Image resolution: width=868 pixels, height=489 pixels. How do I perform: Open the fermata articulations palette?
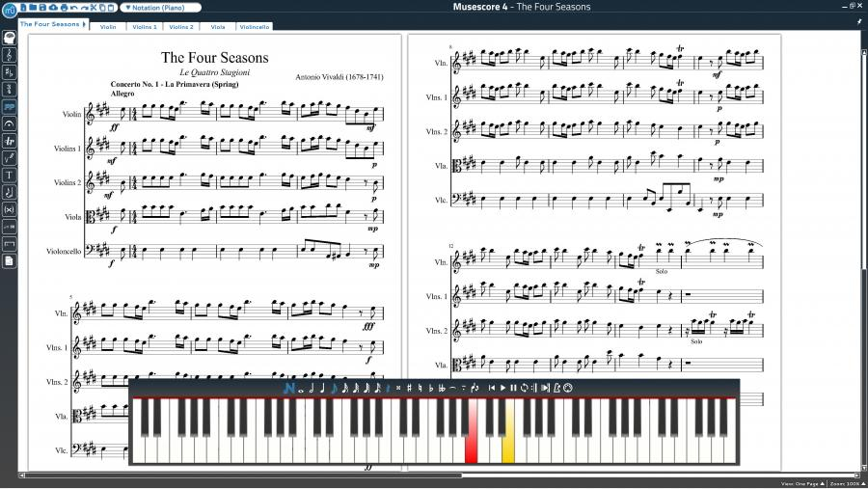[x=10, y=123]
